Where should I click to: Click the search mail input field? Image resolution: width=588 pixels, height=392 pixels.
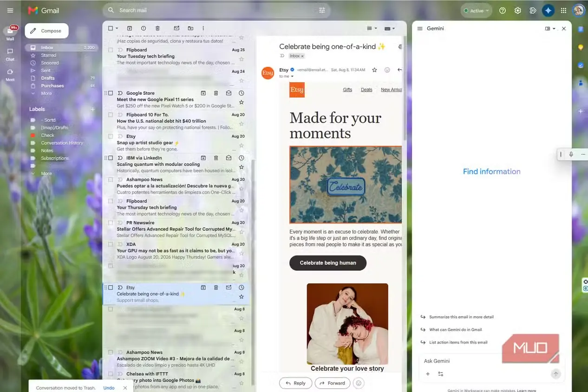(216, 10)
